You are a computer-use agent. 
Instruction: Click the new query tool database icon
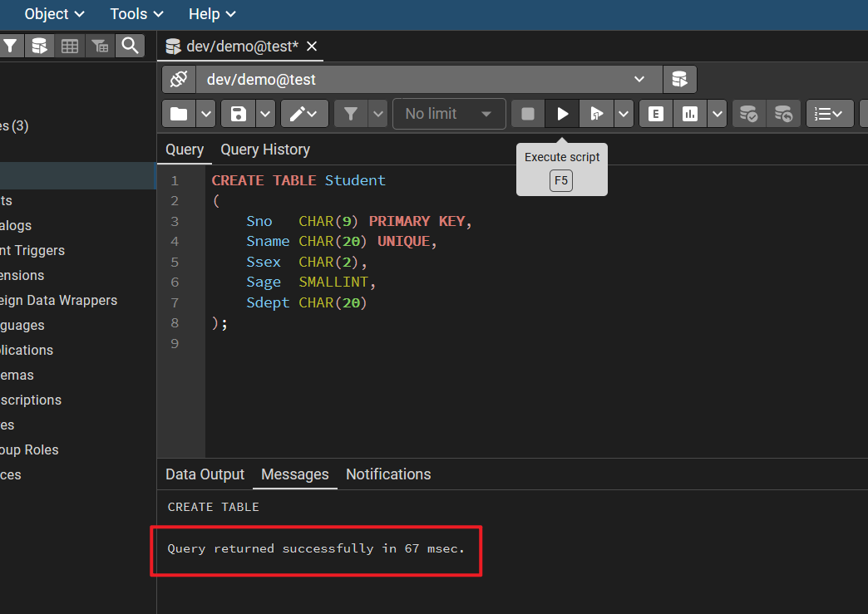pos(679,80)
